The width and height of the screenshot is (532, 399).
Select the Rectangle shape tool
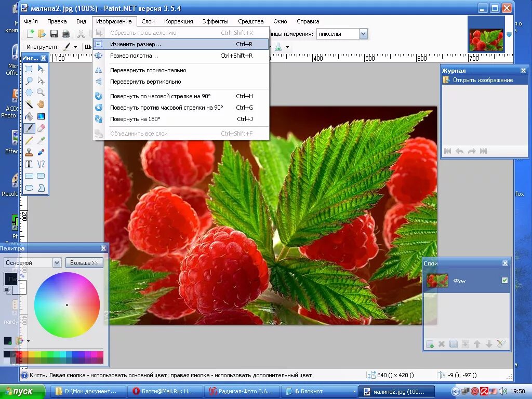pyautogui.click(x=29, y=176)
